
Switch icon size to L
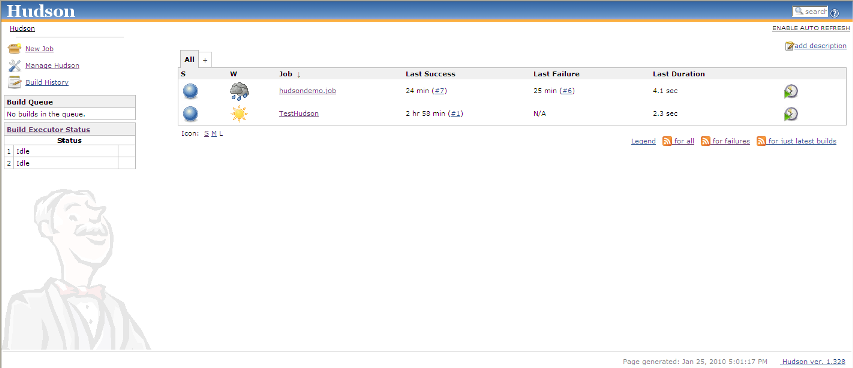point(221,133)
